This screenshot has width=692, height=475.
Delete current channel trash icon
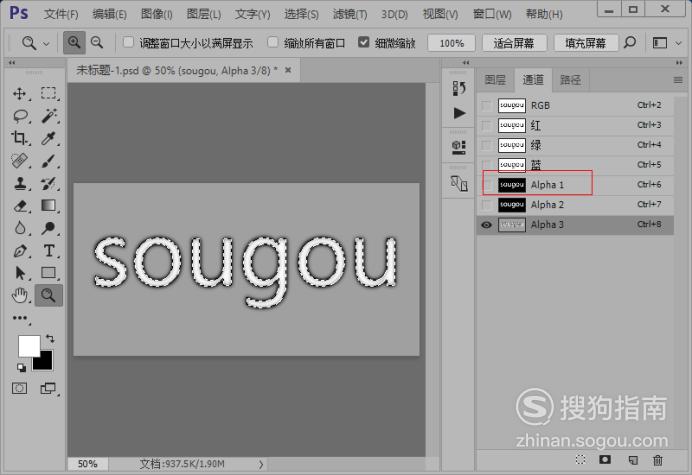(x=658, y=460)
